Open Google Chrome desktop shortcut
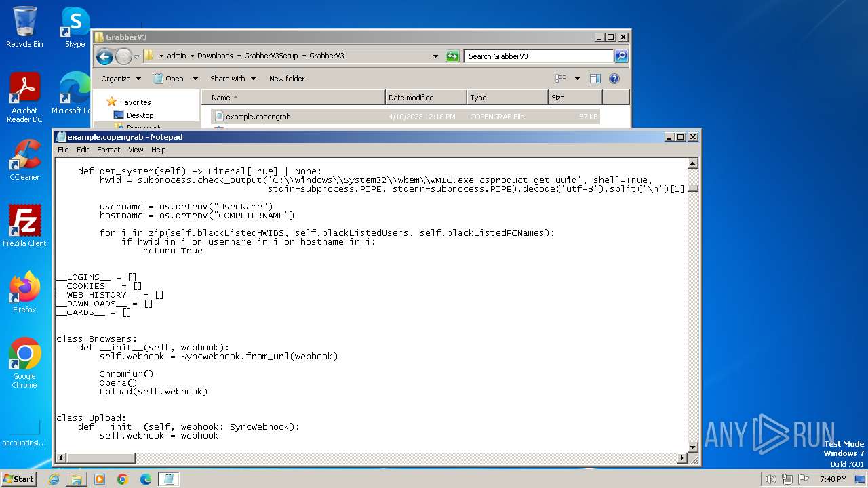Viewport: 868px width, 488px height. click(x=24, y=363)
